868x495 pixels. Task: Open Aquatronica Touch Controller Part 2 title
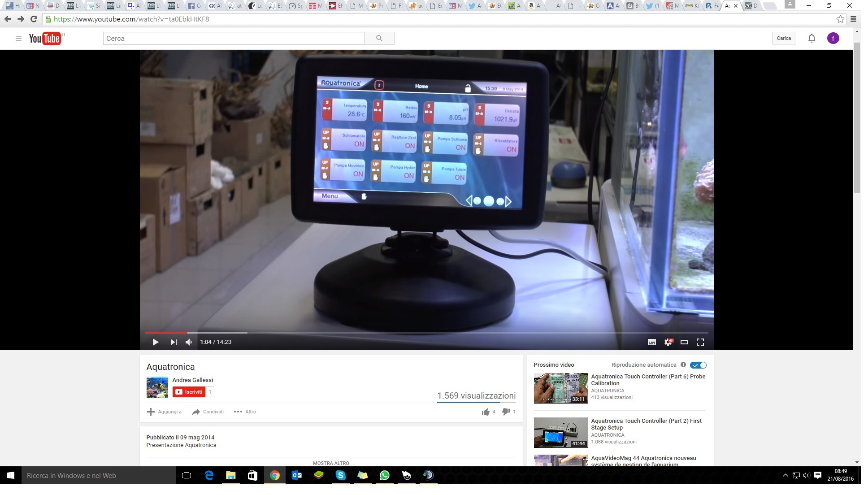point(646,424)
